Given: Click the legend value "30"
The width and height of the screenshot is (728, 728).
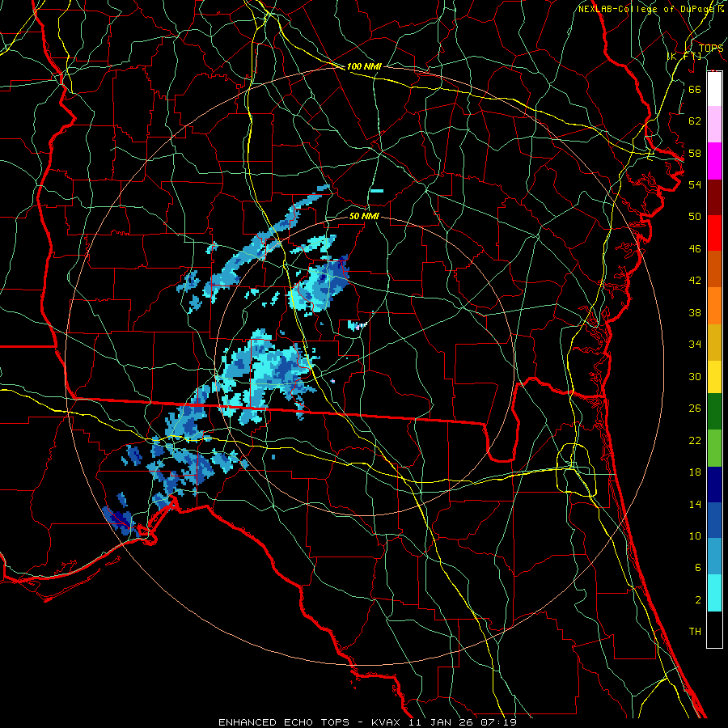Looking at the screenshot, I should (x=695, y=376).
